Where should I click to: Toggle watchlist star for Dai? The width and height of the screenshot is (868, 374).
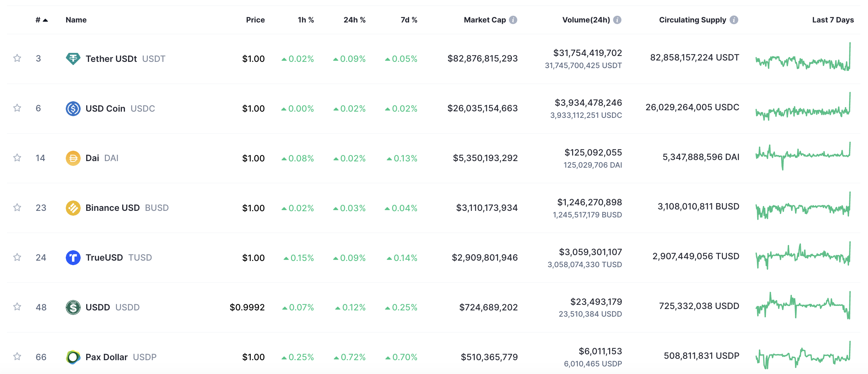click(x=17, y=158)
